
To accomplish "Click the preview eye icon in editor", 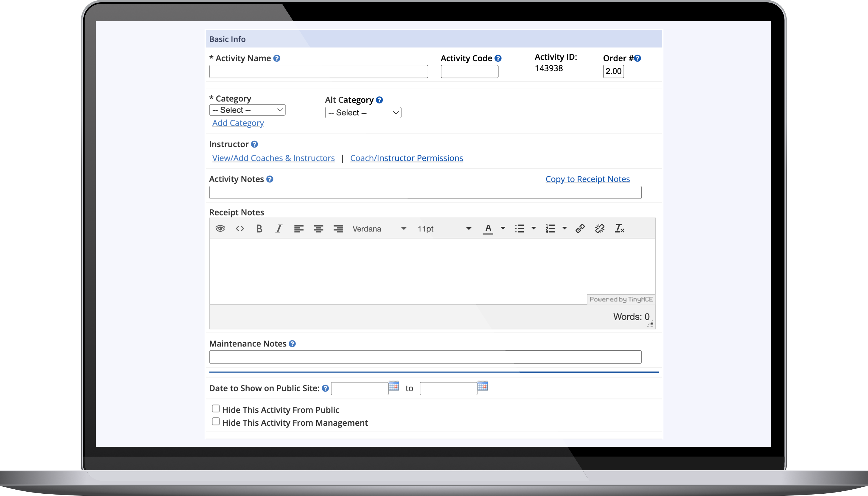I will tap(220, 228).
